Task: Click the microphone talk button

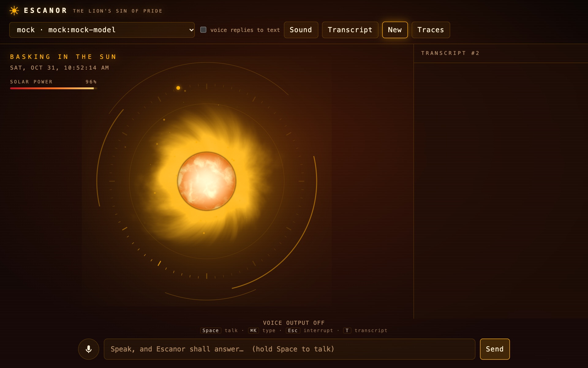Action: tap(89, 349)
